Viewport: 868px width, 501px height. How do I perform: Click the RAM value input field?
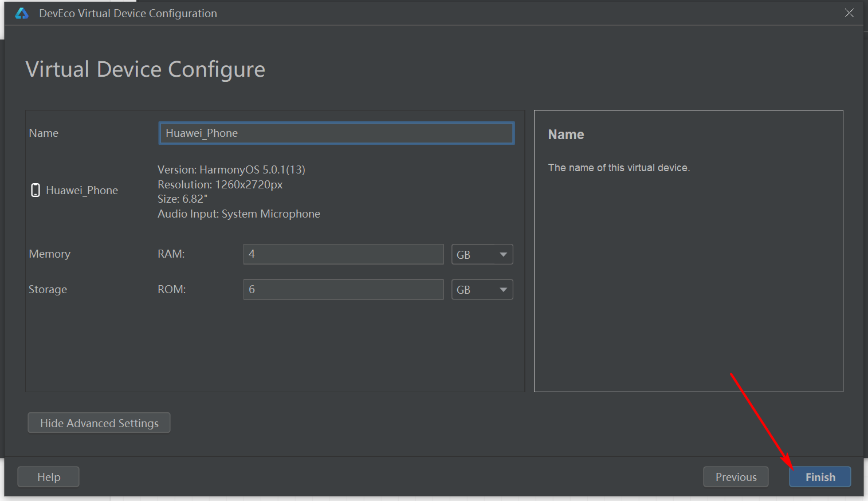pos(343,254)
